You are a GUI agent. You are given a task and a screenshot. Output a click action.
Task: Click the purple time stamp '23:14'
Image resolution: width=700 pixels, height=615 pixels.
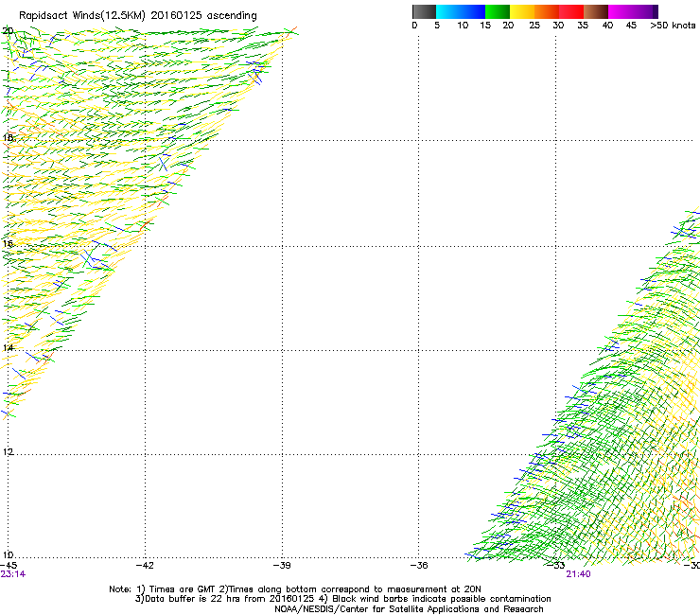pos(13,574)
